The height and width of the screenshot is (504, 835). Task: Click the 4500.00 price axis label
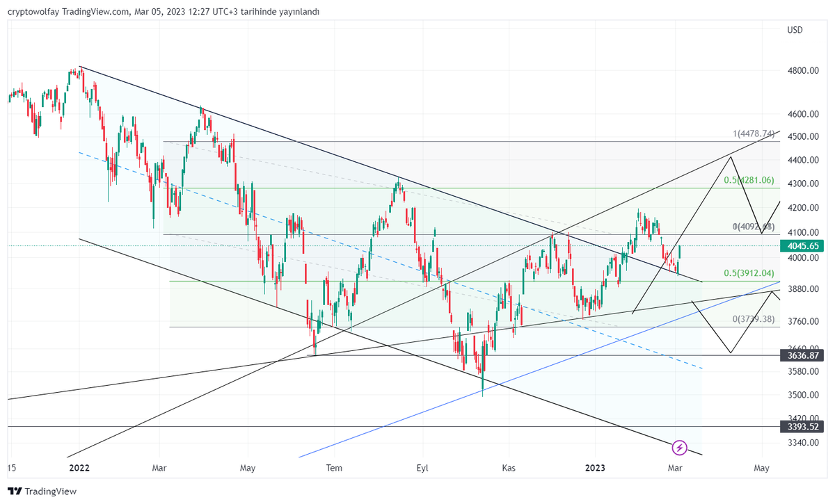[802, 136]
